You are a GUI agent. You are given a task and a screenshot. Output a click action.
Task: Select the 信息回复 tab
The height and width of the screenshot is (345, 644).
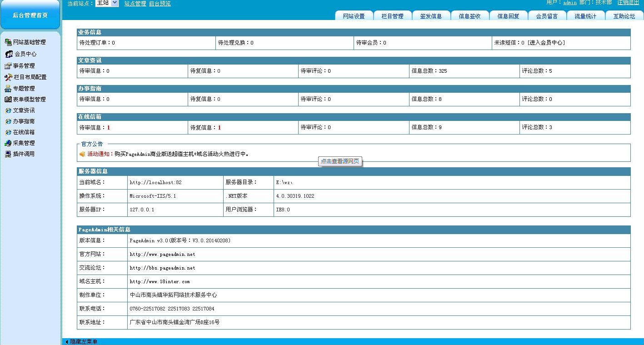(x=509, y=16)
